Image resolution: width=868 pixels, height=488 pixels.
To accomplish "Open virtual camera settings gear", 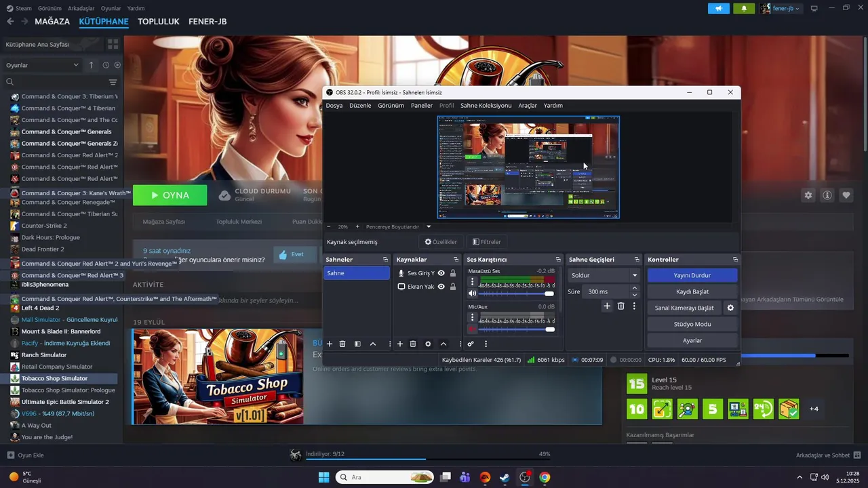I will pyautogui.click(x=730, y=308).
